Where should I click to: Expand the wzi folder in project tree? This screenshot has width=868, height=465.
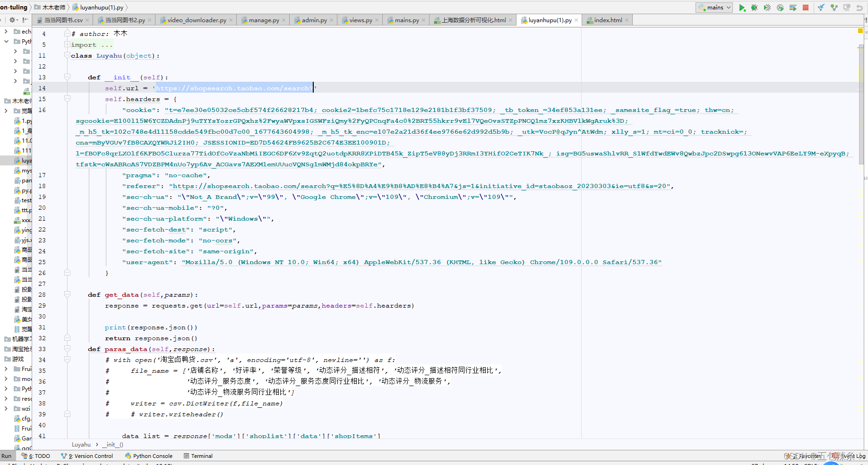6,409
